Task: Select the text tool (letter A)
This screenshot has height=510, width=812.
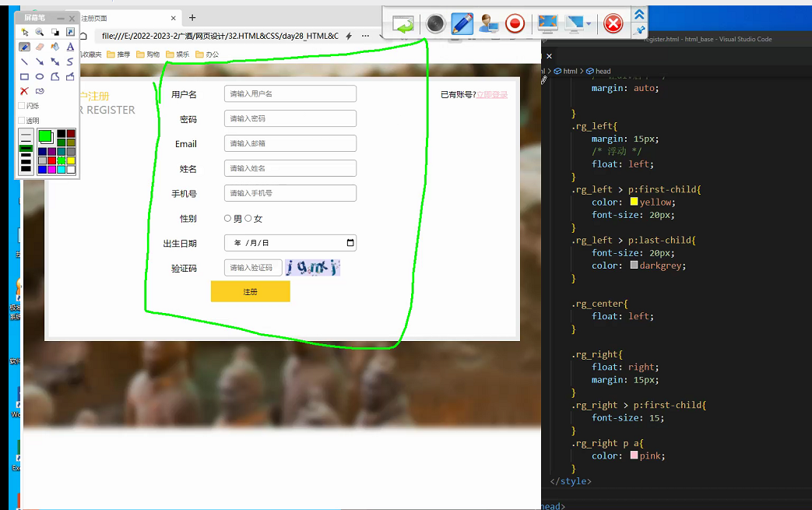Action: pyautogui.click(x=70, y=47)
